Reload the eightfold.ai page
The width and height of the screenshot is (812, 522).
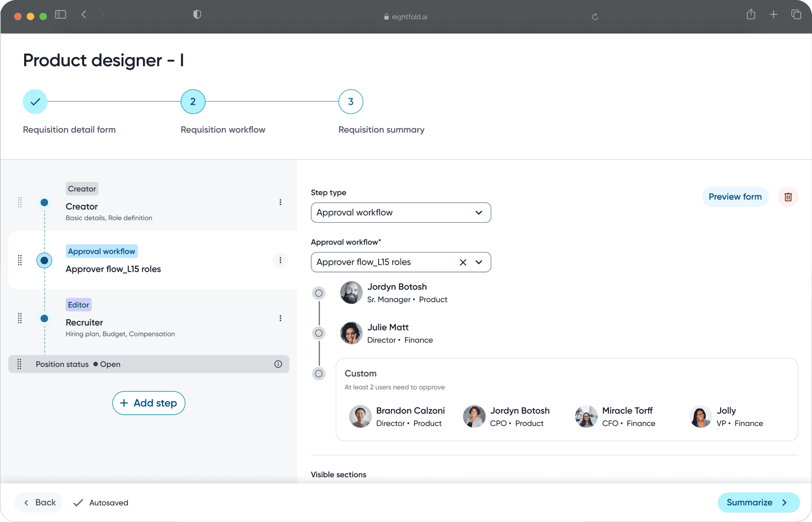[595, 17]
